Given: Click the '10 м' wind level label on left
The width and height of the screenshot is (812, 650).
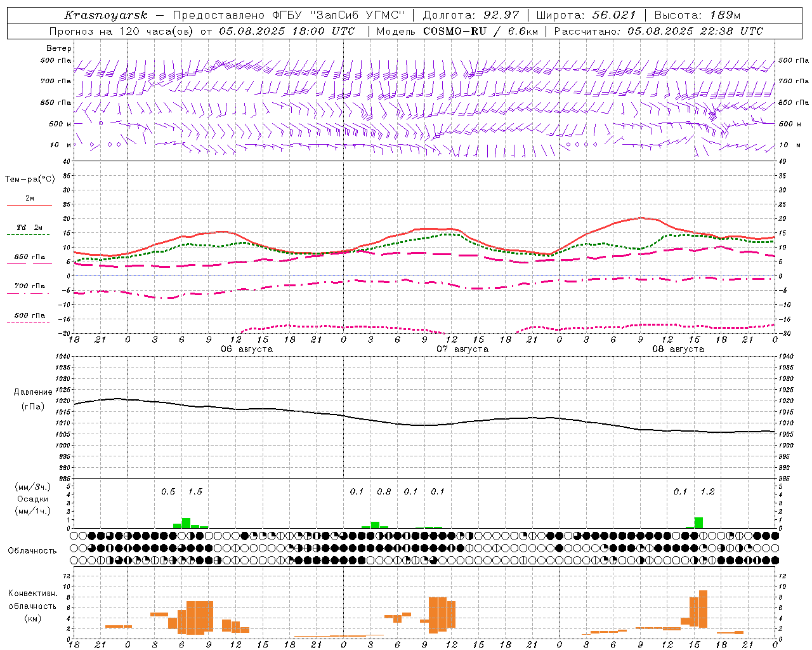Looking at the screenshot, I should (x=61, y=145).
